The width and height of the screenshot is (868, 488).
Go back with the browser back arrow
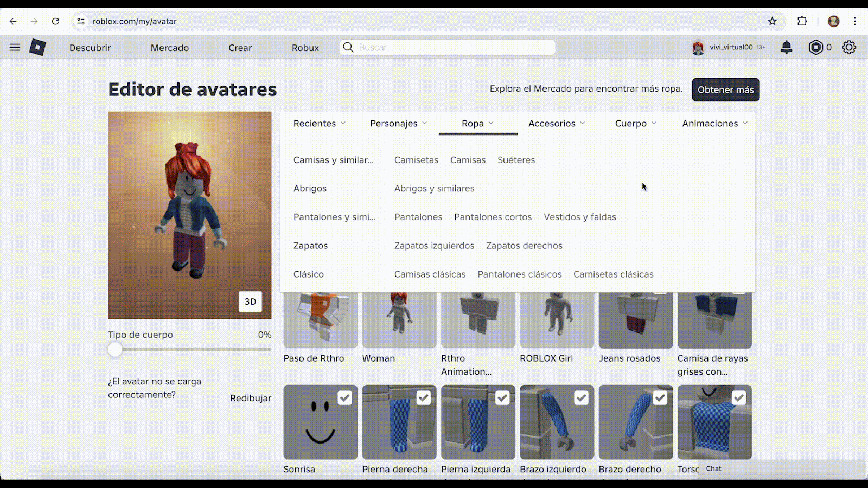(x=13, y=21)
